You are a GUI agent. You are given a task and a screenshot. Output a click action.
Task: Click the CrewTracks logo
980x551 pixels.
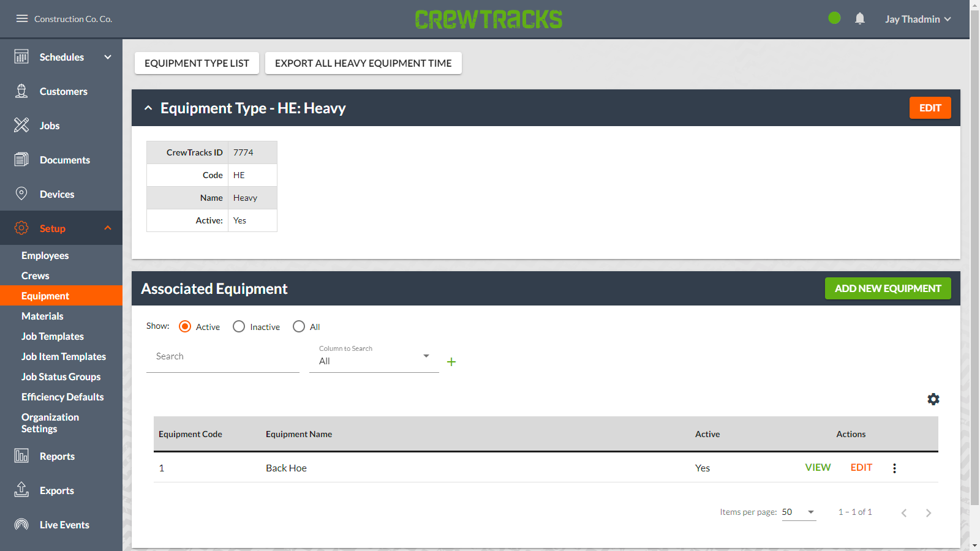[489, 19]
